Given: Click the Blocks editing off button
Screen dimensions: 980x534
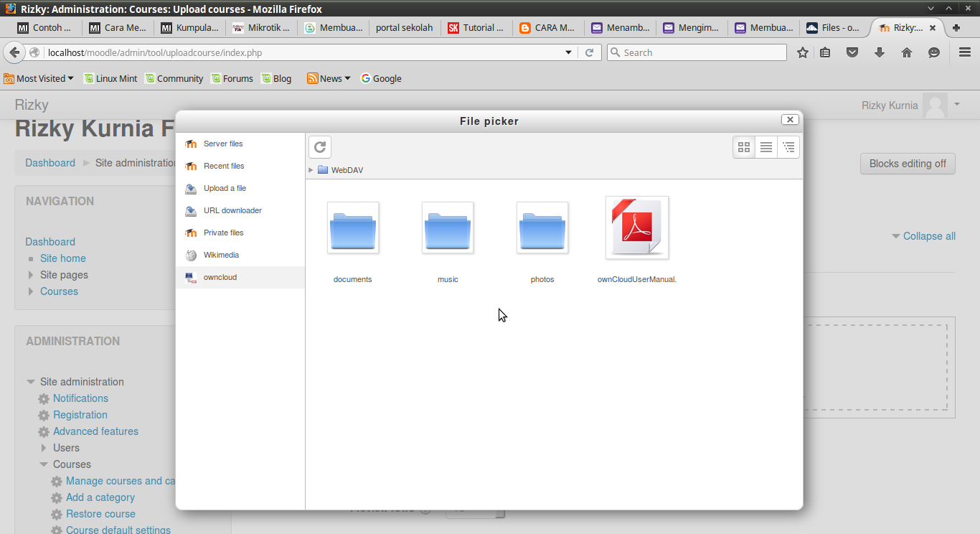Looking at the screenshot, I should pos(908,164).
